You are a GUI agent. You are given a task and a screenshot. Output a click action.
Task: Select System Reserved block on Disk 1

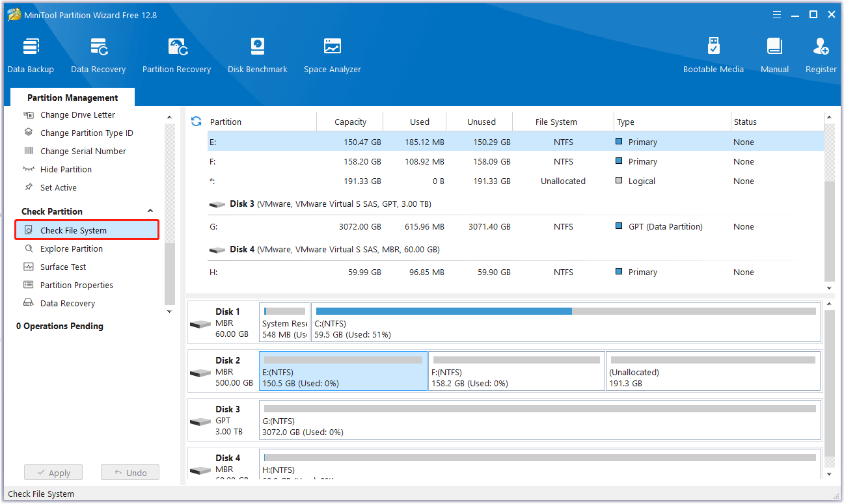click(x=284, y=323)
